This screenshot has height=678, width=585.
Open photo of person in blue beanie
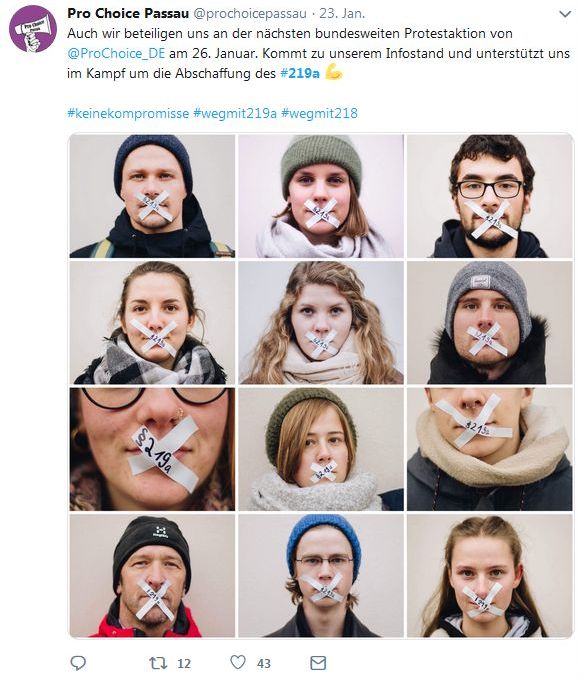[x=321, y=576]
